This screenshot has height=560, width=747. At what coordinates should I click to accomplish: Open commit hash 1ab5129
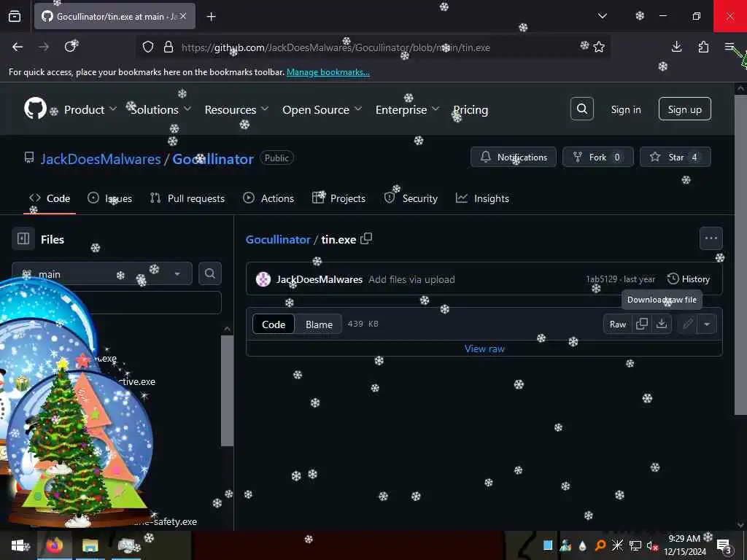pos(601,279)
